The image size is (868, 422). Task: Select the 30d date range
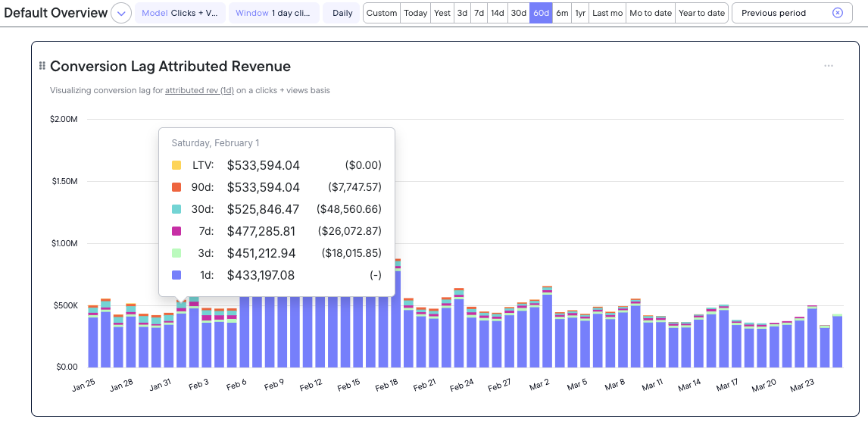[518, 13]
